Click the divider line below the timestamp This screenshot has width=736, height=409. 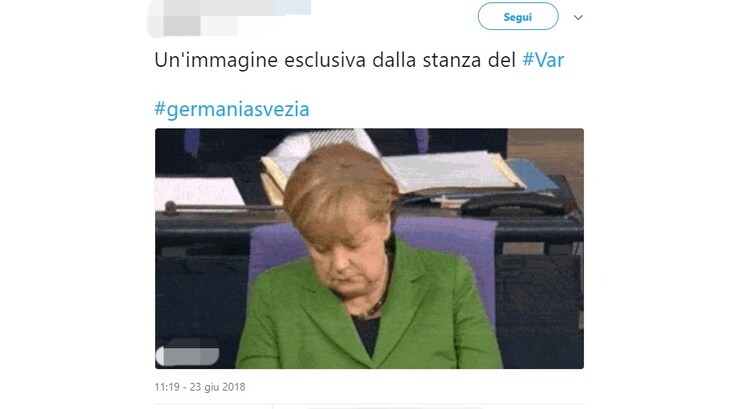[x=369, y=404]
